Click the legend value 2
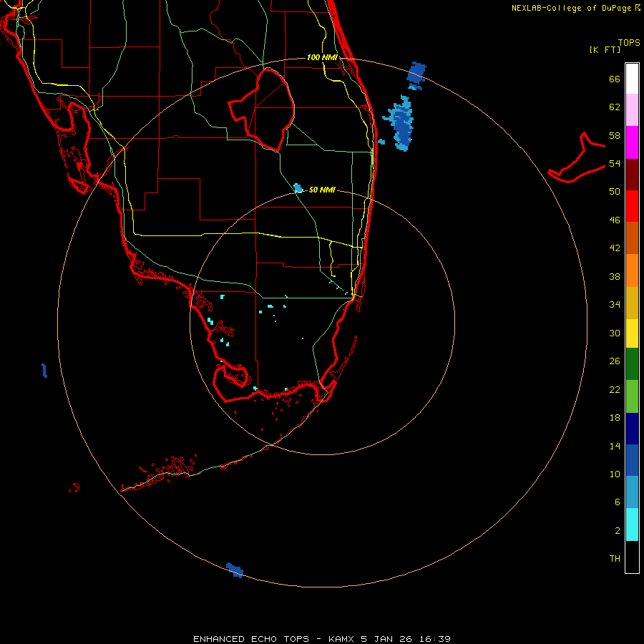644x644 pixels. tap(618, 531)
